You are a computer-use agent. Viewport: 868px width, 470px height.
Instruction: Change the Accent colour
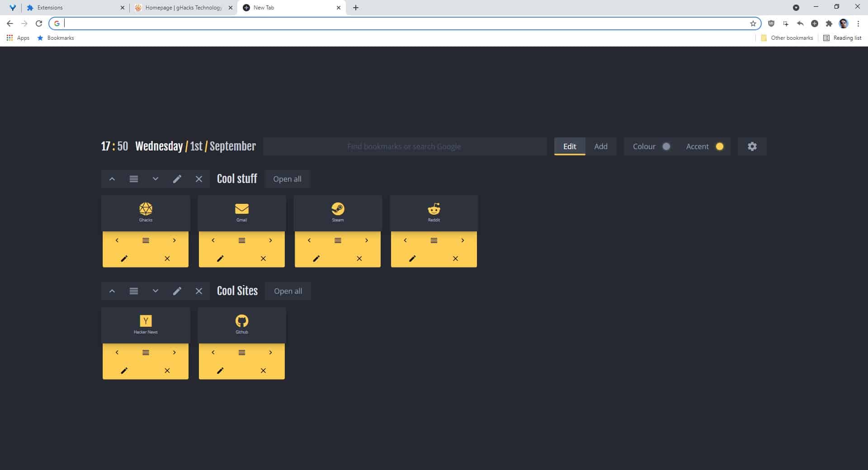click(719, 146)
